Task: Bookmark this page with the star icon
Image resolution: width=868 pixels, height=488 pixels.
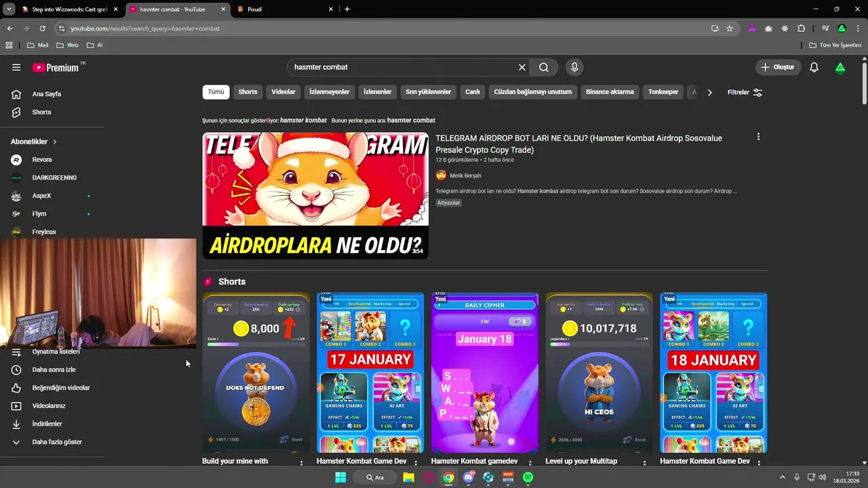Action: pyautogui.click(x=730, y=28)
